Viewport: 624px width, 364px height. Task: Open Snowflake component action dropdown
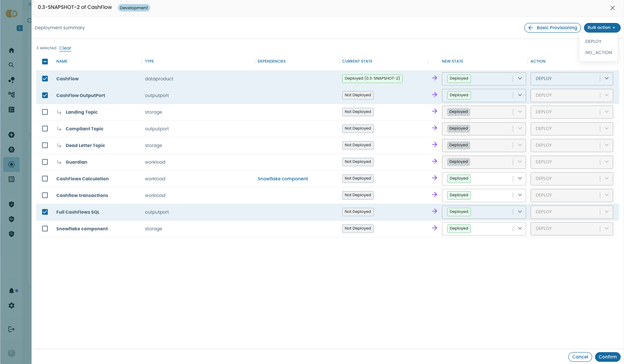(x=572, y=228)
